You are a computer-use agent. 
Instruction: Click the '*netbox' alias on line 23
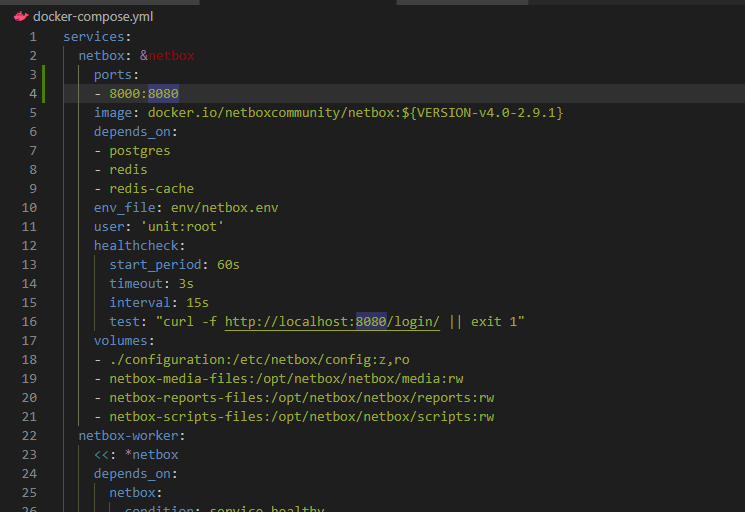tap(152, 455)
